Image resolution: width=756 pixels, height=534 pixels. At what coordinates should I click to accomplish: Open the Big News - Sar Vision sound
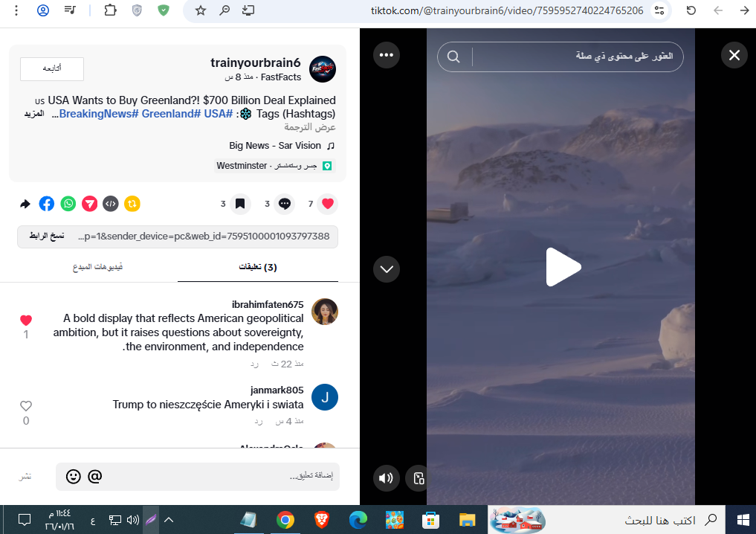[282, 146]
